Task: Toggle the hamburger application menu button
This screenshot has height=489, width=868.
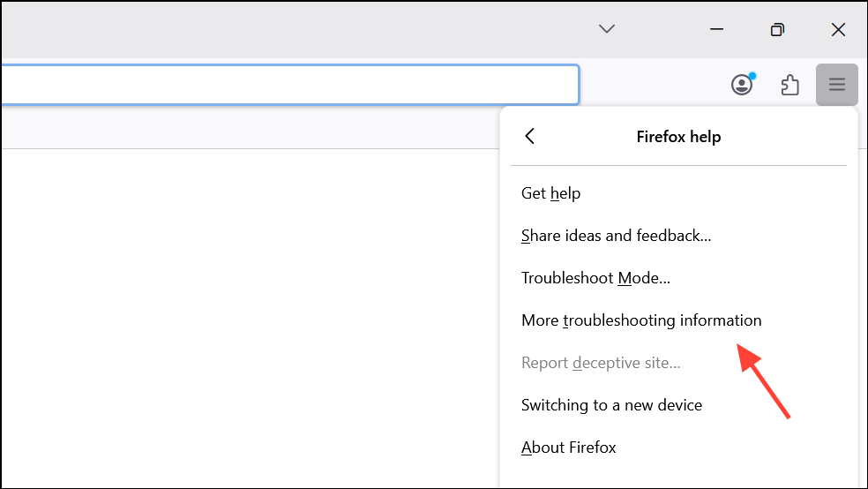Action: tap(836, 85)
